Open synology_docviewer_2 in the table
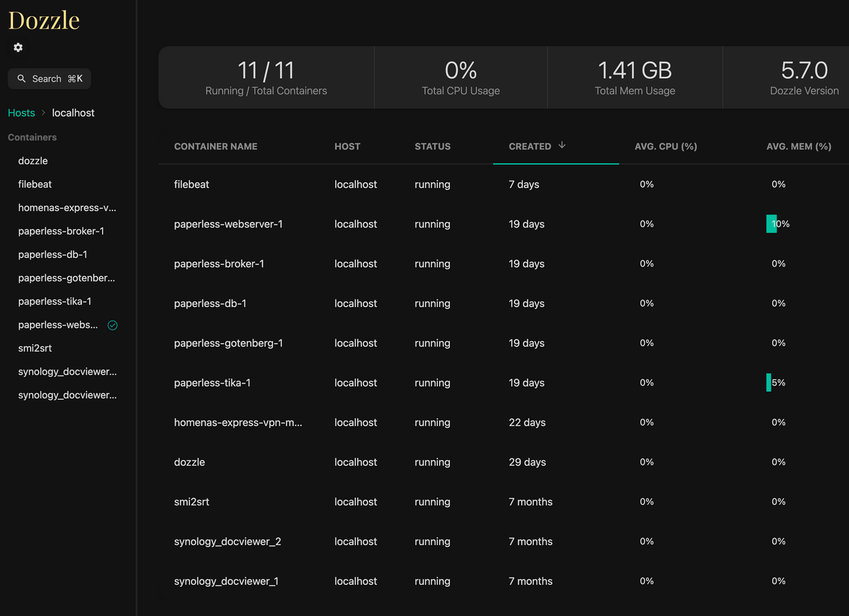Screen dimensions: 849x616 [228, 541]
